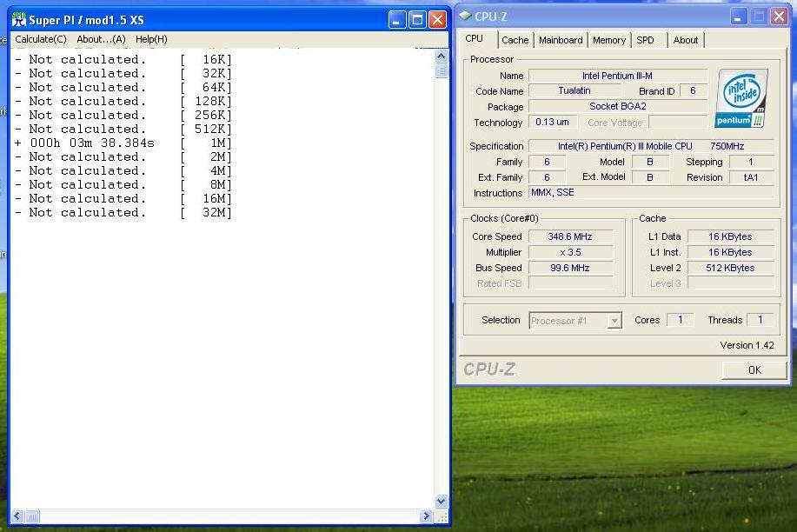Select the CPU tab in CPU-Z
Screen dimensions: 797x532
pos(475,38)
